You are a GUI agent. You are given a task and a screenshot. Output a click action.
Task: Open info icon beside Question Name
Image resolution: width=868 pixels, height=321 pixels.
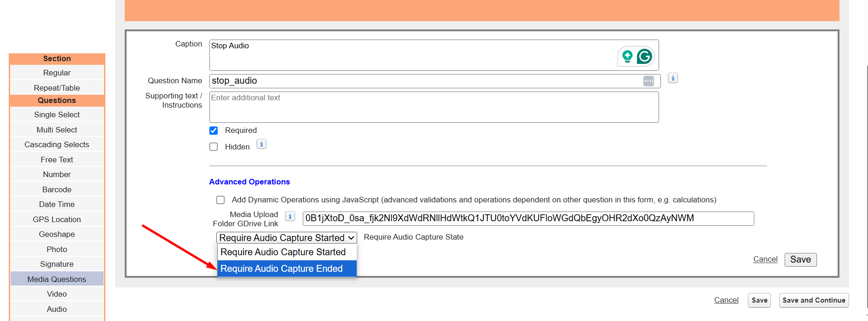tap(673, 78)
